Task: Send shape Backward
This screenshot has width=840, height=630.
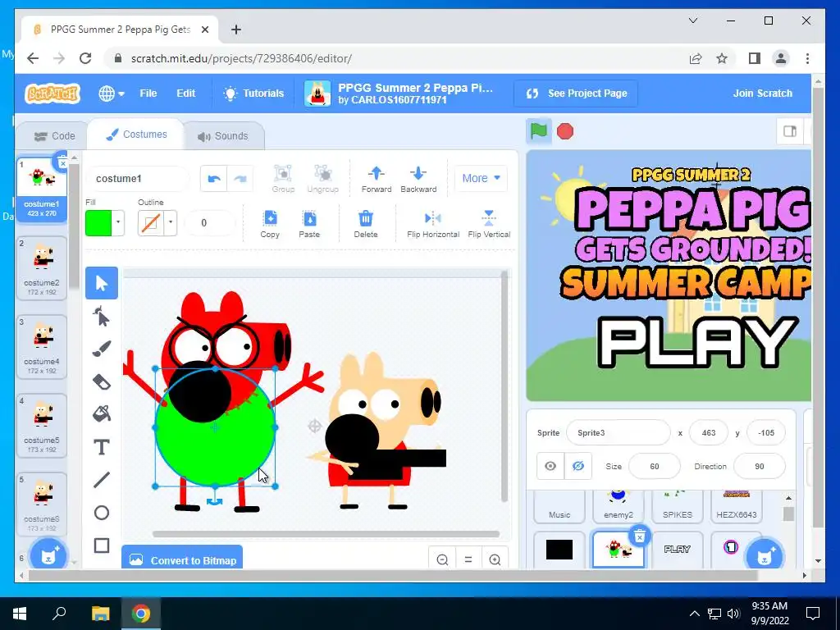Action: point(418,178)
